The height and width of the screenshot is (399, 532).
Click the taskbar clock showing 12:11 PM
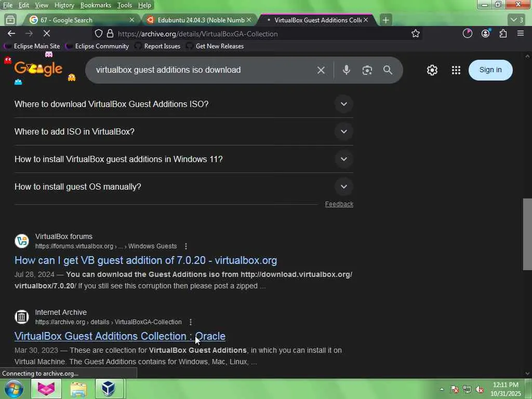(x=506, y=389)
